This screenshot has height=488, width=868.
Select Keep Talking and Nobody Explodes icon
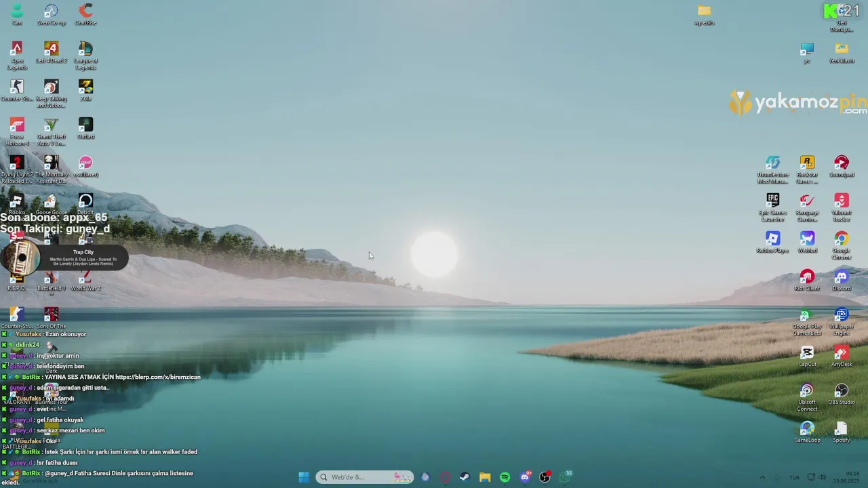pyautogui.click(x=52, y=94)
